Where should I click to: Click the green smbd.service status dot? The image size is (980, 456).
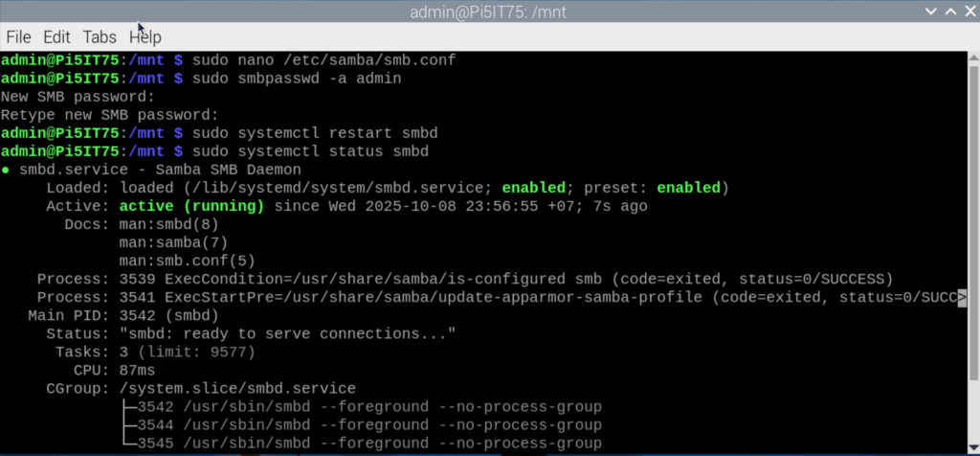click(5, 171)
